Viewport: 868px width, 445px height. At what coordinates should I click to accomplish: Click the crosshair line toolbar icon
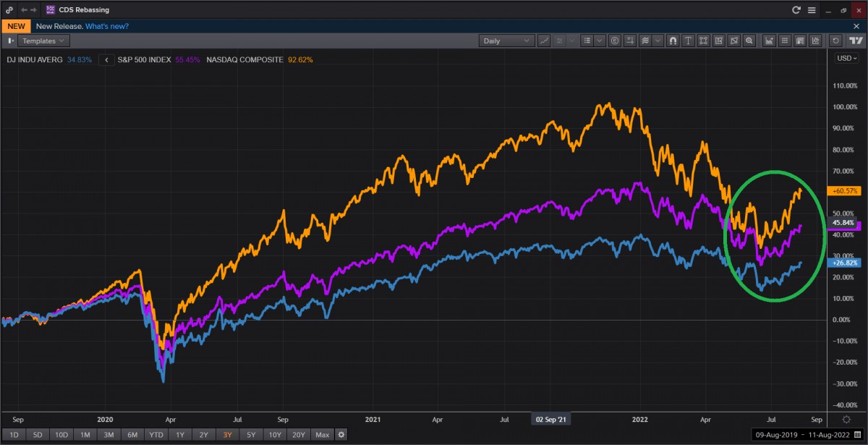coord(631,41)
